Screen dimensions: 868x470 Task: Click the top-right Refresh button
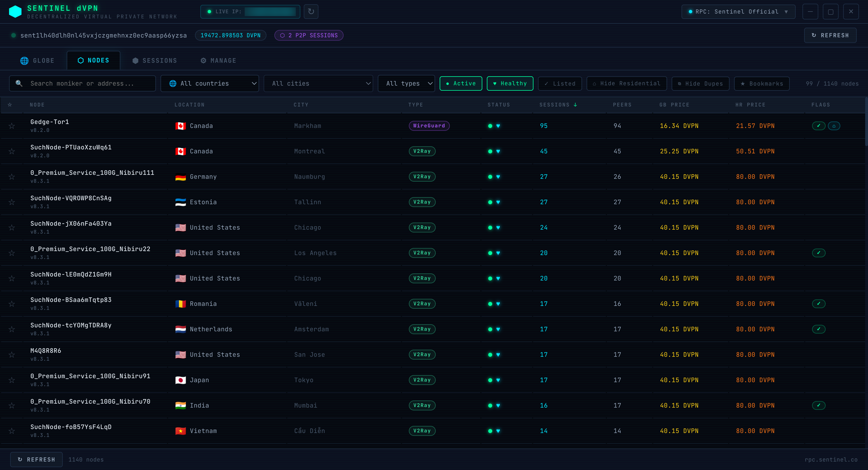pyautogui.click(x=830, y=35)
